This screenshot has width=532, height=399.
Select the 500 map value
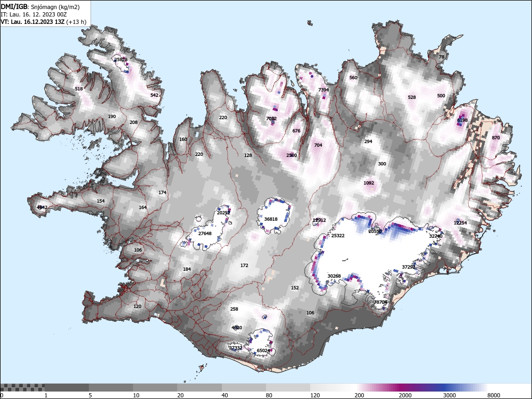pyautogui.click(x=440, y=96)
